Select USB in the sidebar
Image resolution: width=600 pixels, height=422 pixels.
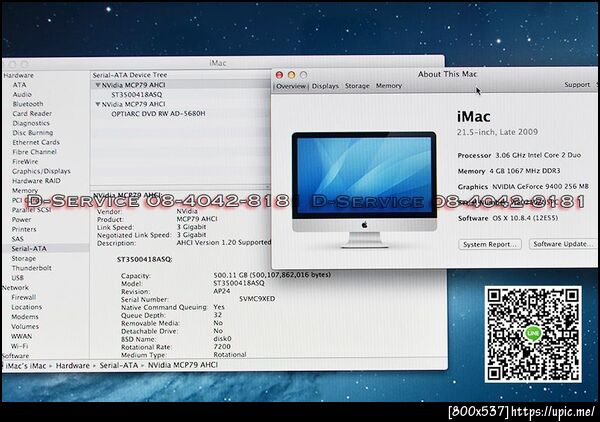(17, 278)
